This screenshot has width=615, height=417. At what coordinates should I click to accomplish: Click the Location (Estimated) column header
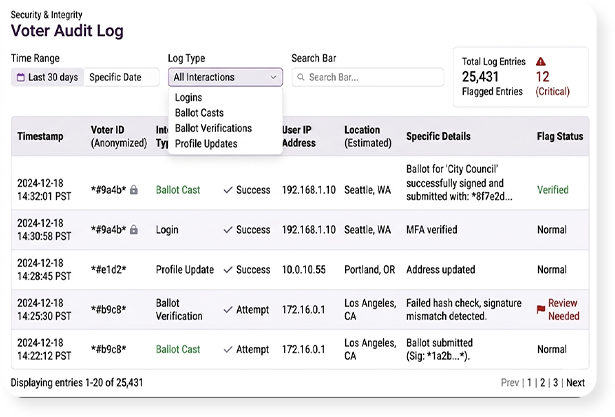click(368, 136)
